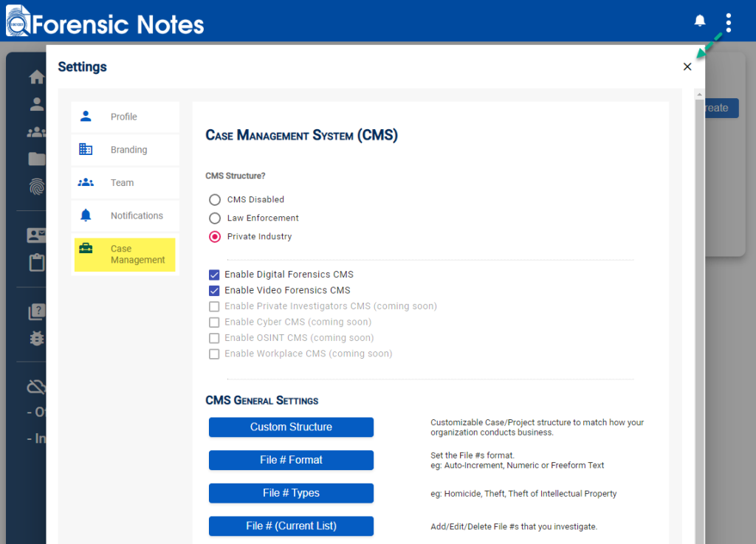
Task: Open the Case Management settings tab
Action: [x=125, y=255]
